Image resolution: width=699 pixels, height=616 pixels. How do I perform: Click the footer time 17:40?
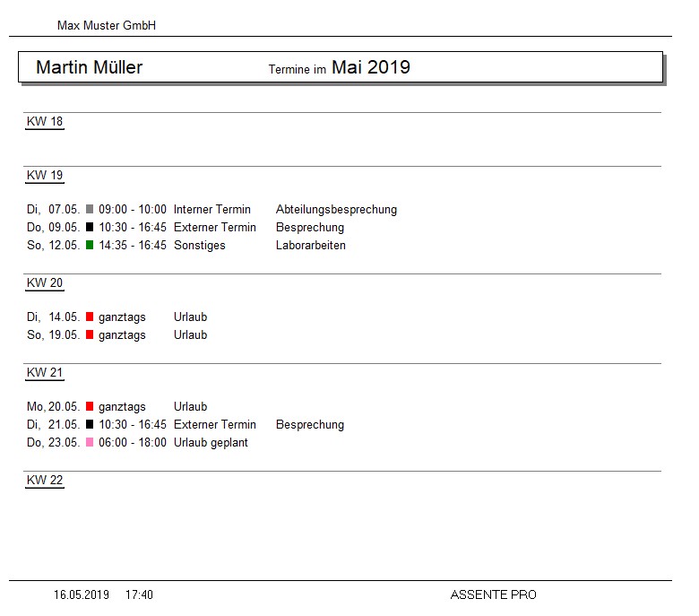(x=139, y=594)
